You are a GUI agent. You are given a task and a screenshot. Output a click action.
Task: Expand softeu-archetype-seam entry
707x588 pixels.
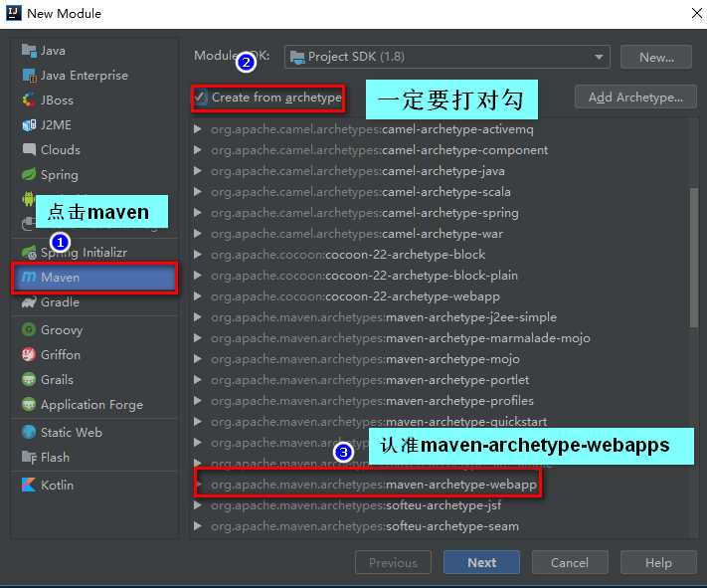[197, 526]
